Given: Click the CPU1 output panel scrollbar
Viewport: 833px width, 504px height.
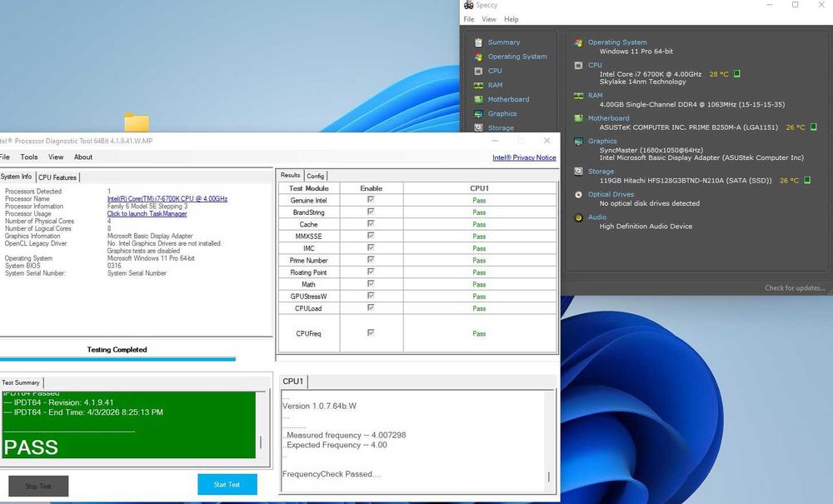Looking at the screenshot, I should coord(548,441).
